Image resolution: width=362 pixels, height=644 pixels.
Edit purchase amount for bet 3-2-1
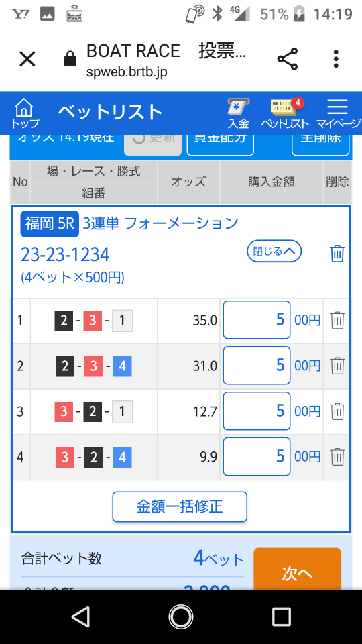coord(257,411)
